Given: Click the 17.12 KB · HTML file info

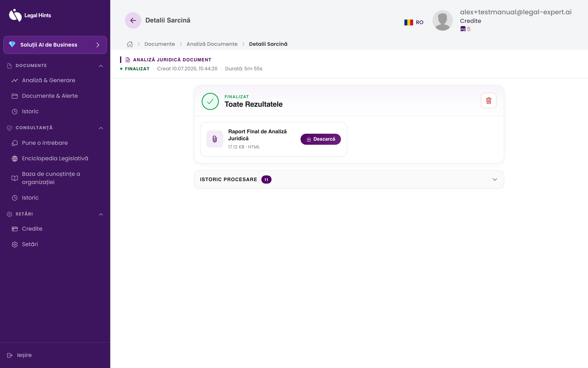Looking at the screenshot, I should pos(244,147).
